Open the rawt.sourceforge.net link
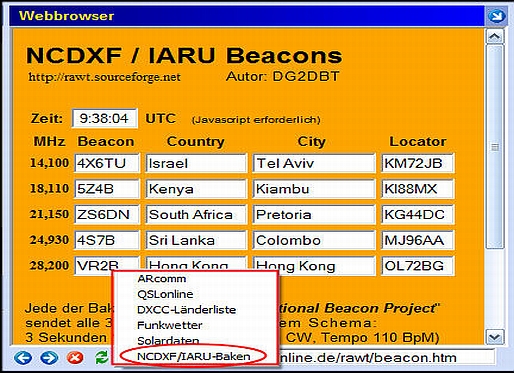Viewport: 514px width, 373px height. point(104,77)
